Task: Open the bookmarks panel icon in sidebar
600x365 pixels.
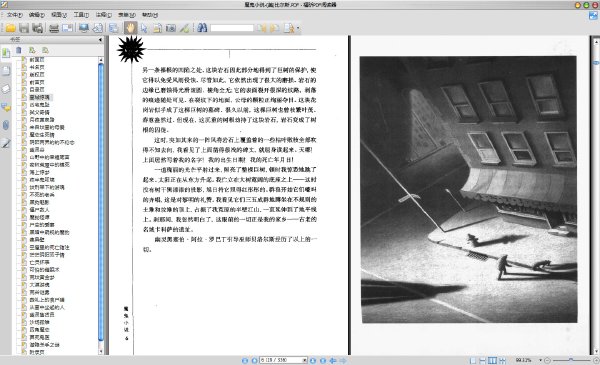Action: (6, 53)
